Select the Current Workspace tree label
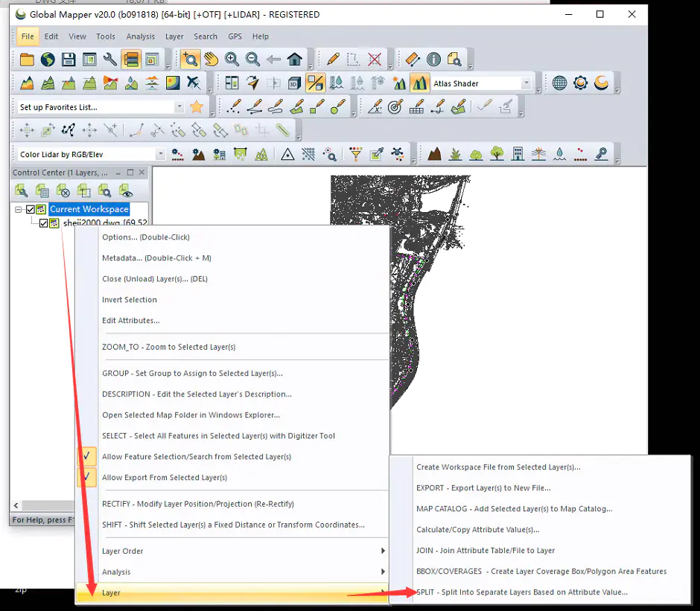 point(89,209)
